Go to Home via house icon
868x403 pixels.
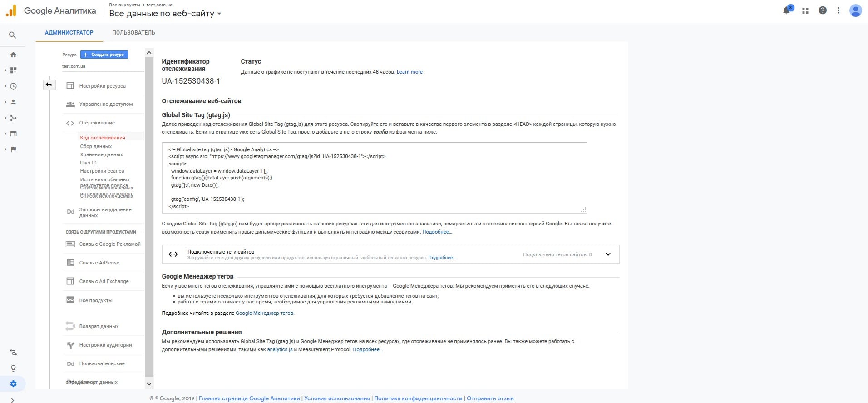(13, 55)
